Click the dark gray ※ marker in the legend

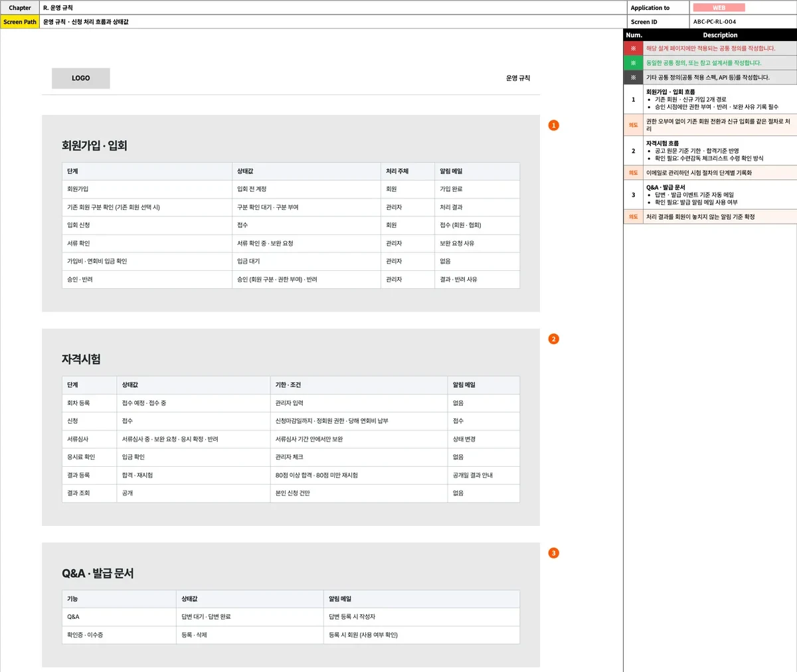coord(633,78)
